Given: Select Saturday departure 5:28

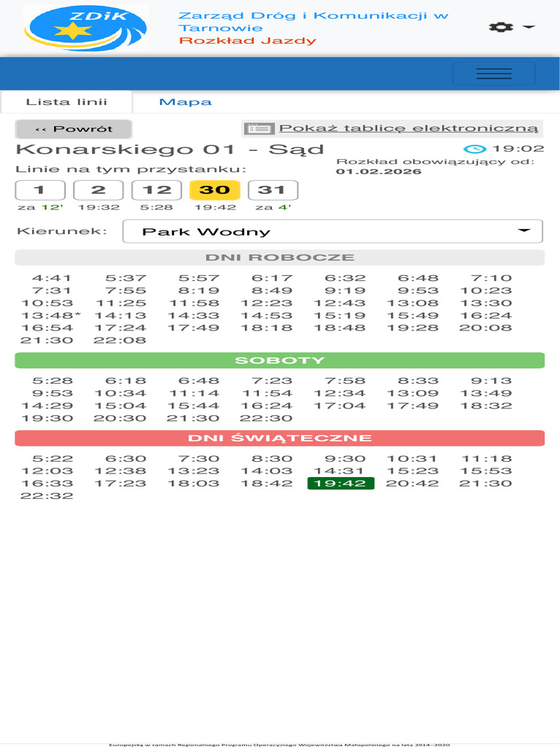Looking at the screenshot, I should pyautogui.click(x=52, y=381).
